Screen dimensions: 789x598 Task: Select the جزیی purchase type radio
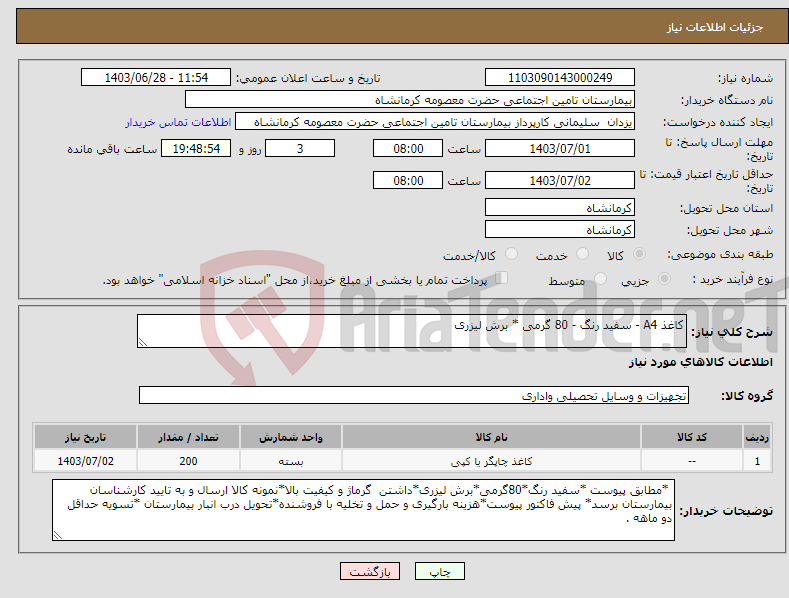tap(664, 278)
